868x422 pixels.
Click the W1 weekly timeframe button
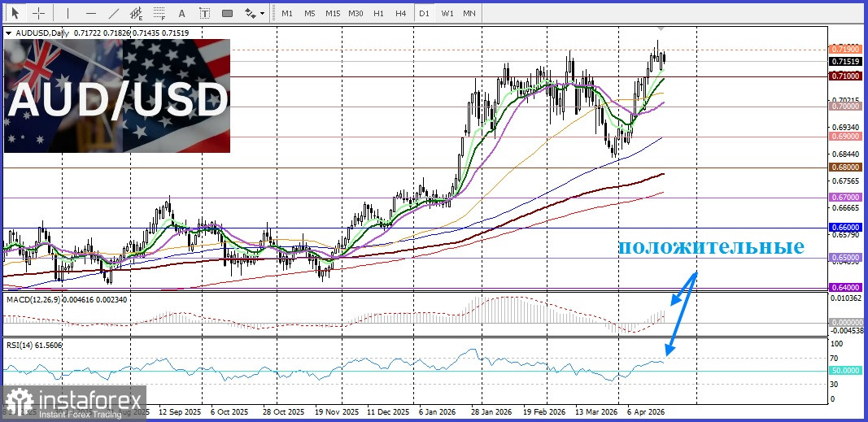[x=447, y=13]
